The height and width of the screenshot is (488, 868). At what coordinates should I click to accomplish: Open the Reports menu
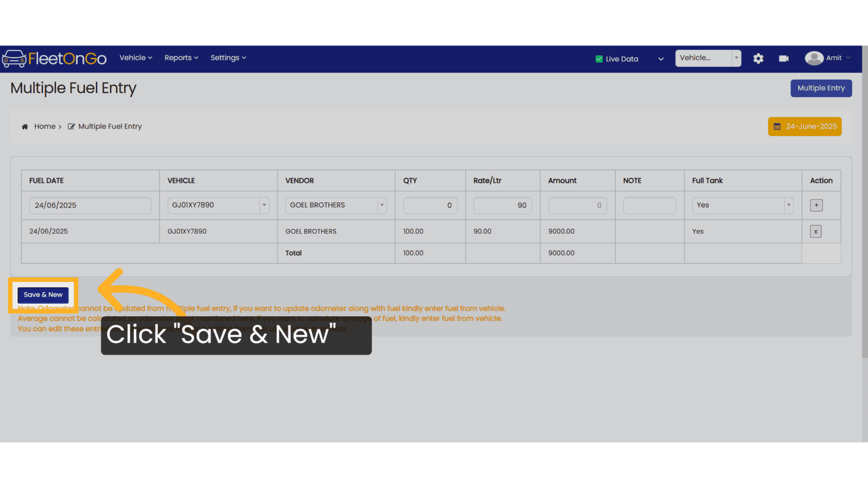pyautogui.click(x=181, y=57)
